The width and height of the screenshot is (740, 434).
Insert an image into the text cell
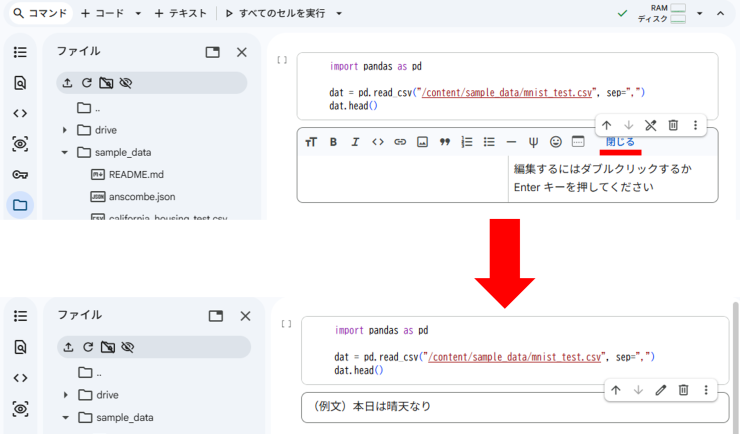click(422, 142)
